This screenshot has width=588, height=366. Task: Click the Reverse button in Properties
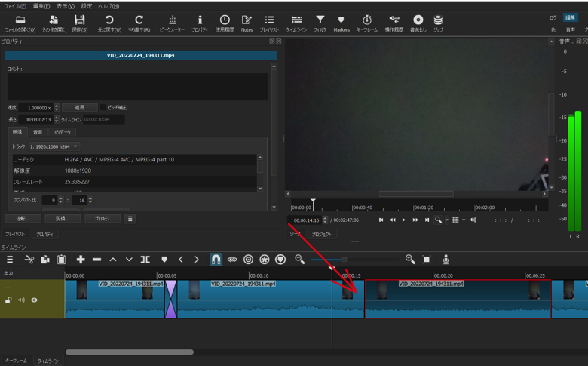coord(23,219)
